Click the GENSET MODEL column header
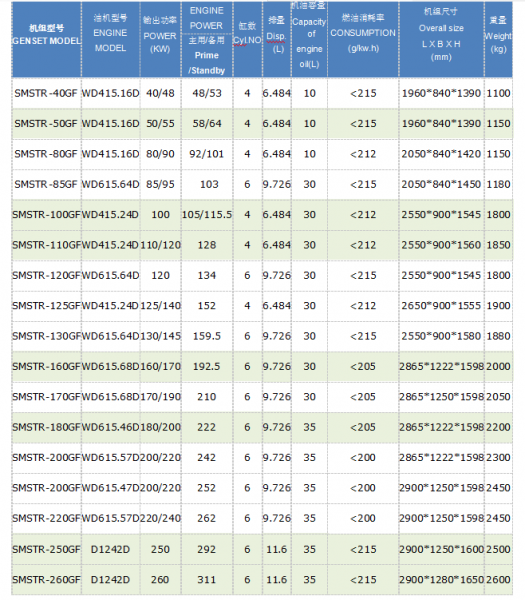 tap(46, 40)
